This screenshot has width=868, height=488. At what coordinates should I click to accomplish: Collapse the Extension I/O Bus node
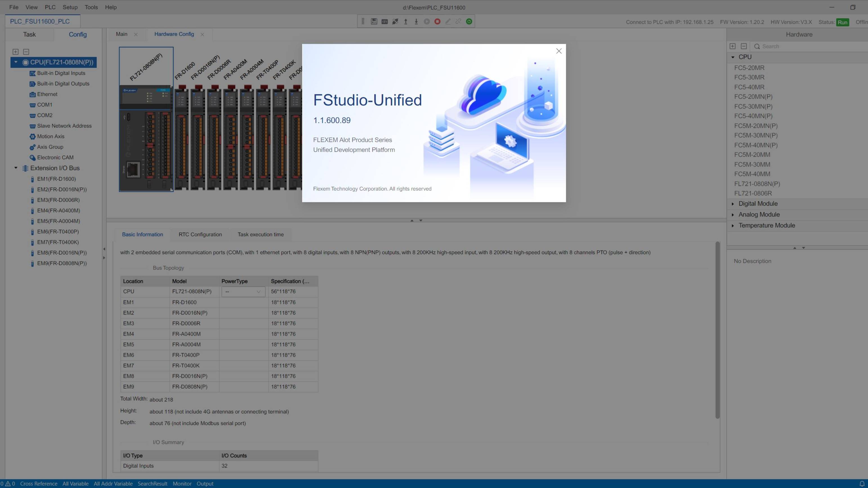15,168
